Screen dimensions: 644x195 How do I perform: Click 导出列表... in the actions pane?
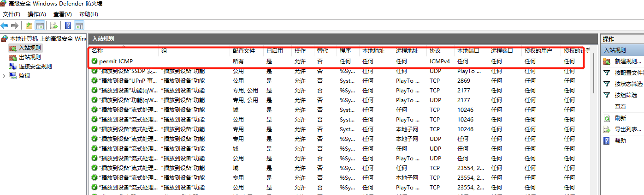[x=628, y=129]
